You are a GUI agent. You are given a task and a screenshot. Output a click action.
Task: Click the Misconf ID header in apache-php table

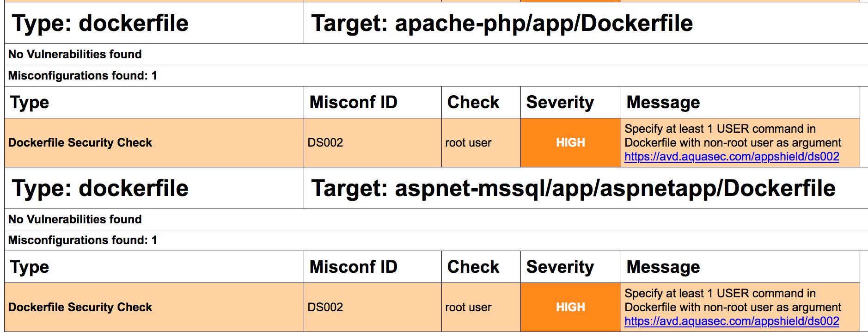click(x=354, y=103)
